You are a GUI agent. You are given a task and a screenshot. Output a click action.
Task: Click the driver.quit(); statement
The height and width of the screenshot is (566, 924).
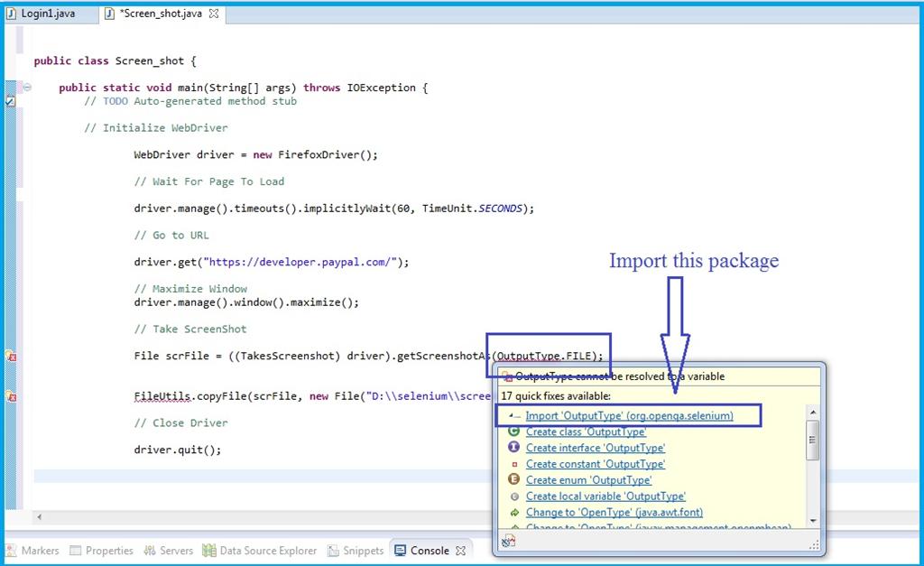click(178, 450)
